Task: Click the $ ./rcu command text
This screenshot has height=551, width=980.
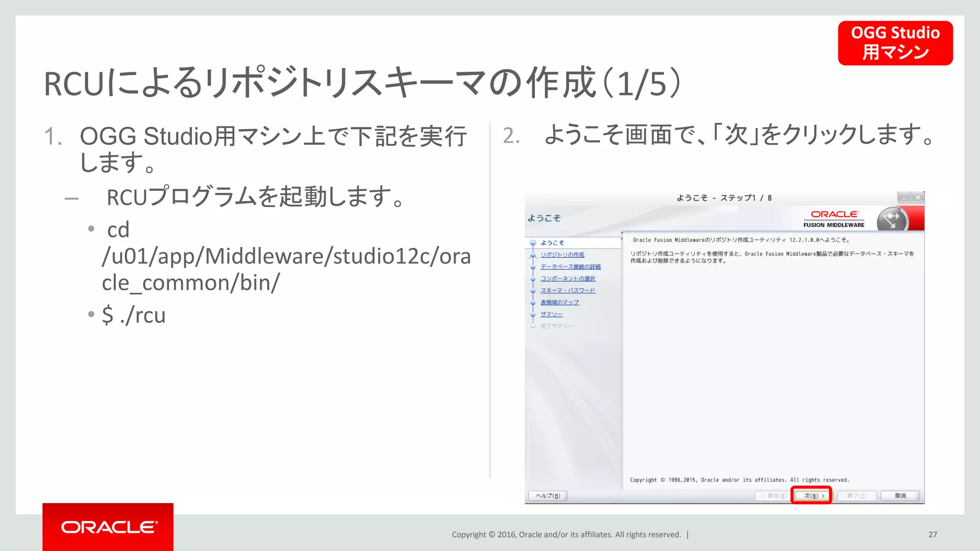Action: tap(134, 315)
